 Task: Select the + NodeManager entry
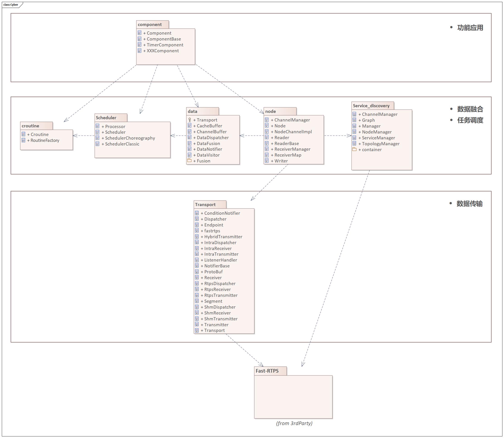375,132
